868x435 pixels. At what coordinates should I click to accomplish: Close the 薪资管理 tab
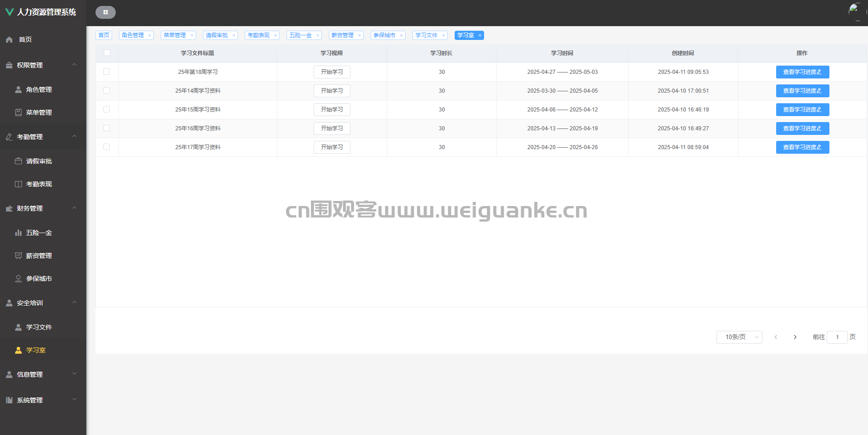(360, 35)
